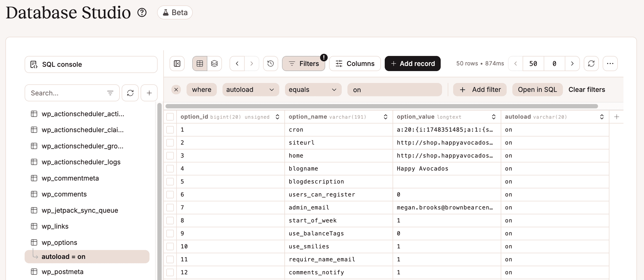Open wp_actionscheduler_clai... table
The width and height of the screenshot is (644, 280).
(x=87, y=130)
